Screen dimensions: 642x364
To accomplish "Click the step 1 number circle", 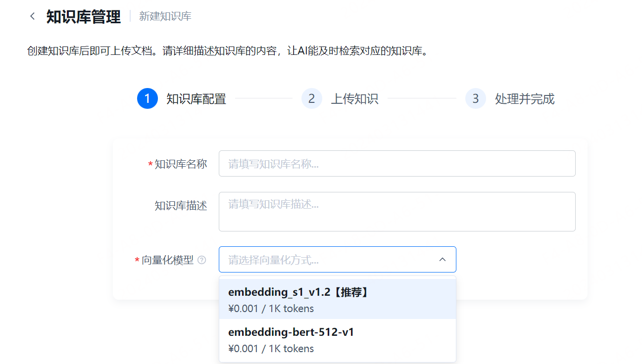I will [x=147, y=99].
